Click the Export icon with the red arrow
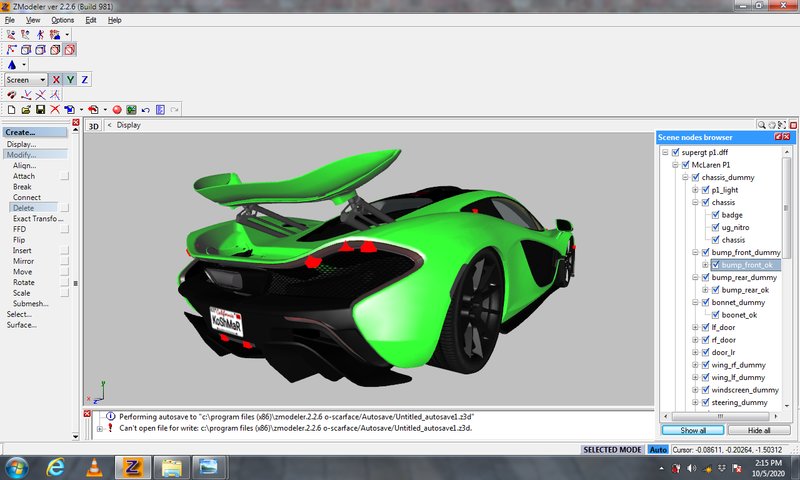Image resolution: width=800 pixels, height=480 pixels. (93, 109)
